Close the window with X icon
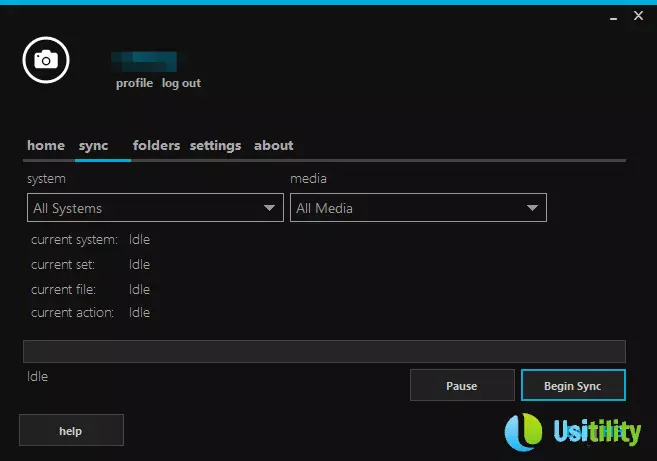Screen dimensions: 657x461 tap(638, 16)
